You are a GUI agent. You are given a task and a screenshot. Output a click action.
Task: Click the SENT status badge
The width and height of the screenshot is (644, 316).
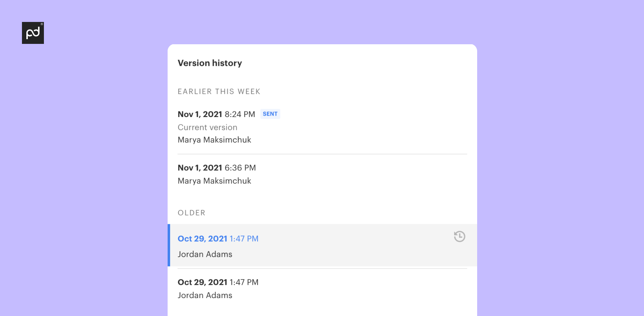point(270,114)
